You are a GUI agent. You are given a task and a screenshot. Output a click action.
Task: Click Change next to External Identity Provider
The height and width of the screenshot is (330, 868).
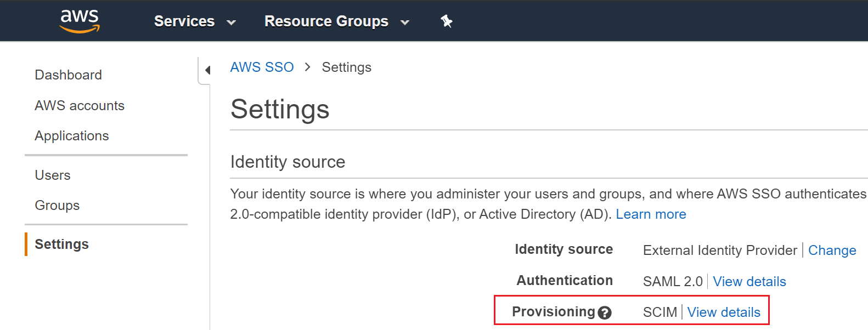click(832, 251)
